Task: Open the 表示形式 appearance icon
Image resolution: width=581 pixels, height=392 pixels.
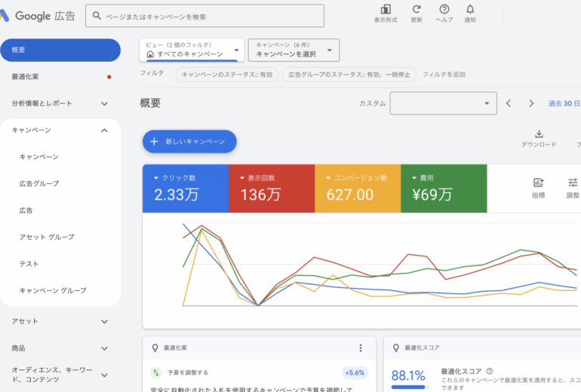Action: click(x=386, y=9)
